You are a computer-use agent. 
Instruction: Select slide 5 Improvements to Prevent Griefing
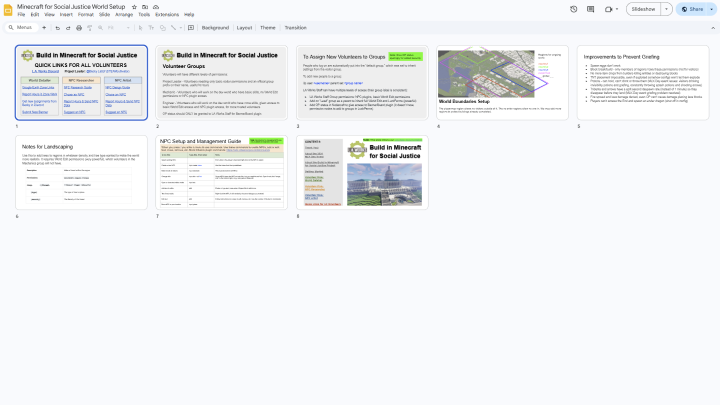(643, 83)
